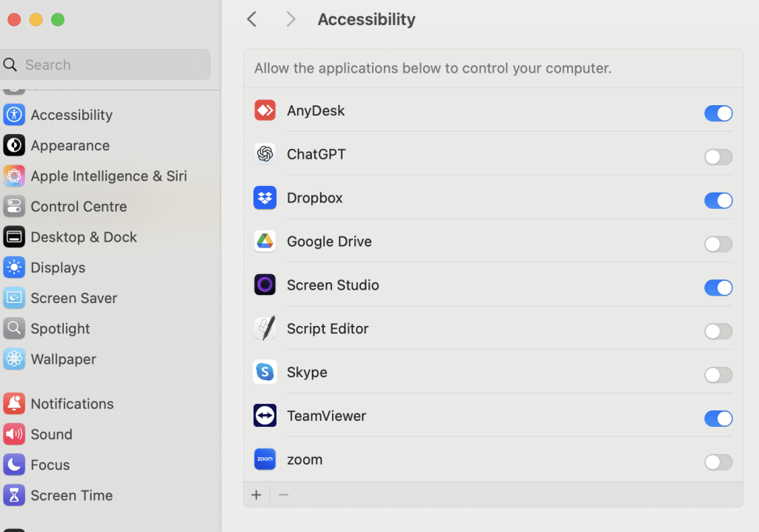The height and width of the screenshot is (532, 759).
Task: Click the zoom app icon
Action: (x=265, y=459)
